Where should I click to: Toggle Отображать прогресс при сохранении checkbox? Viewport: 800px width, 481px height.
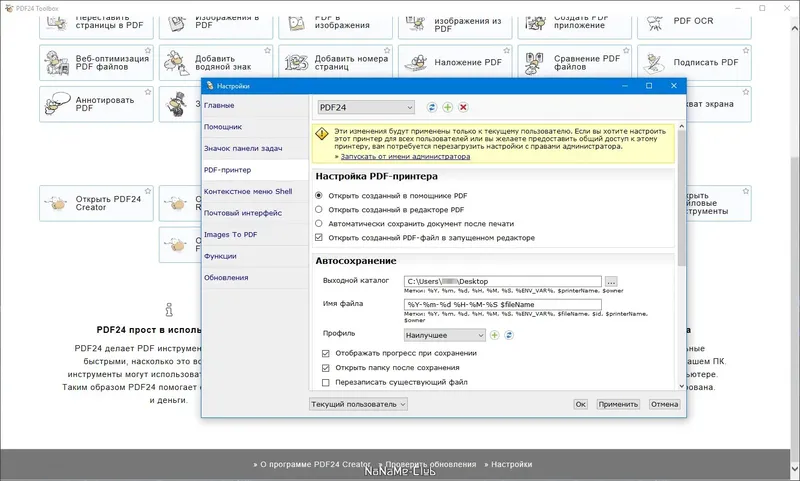coord(326,353)
